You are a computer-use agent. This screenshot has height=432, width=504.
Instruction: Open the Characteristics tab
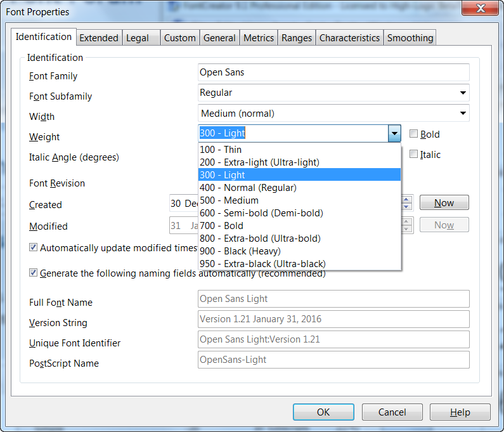click(x=349, y=38)
